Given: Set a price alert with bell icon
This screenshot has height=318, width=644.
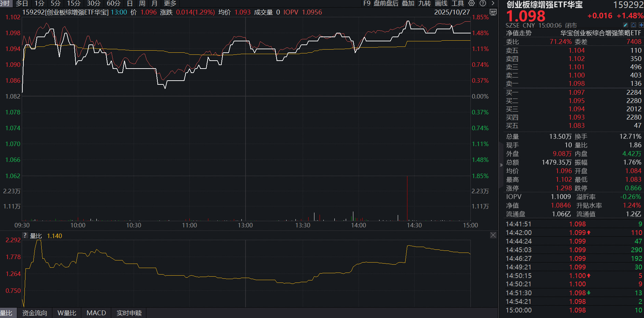Looking at the screenshot, I should pos(633,25).
